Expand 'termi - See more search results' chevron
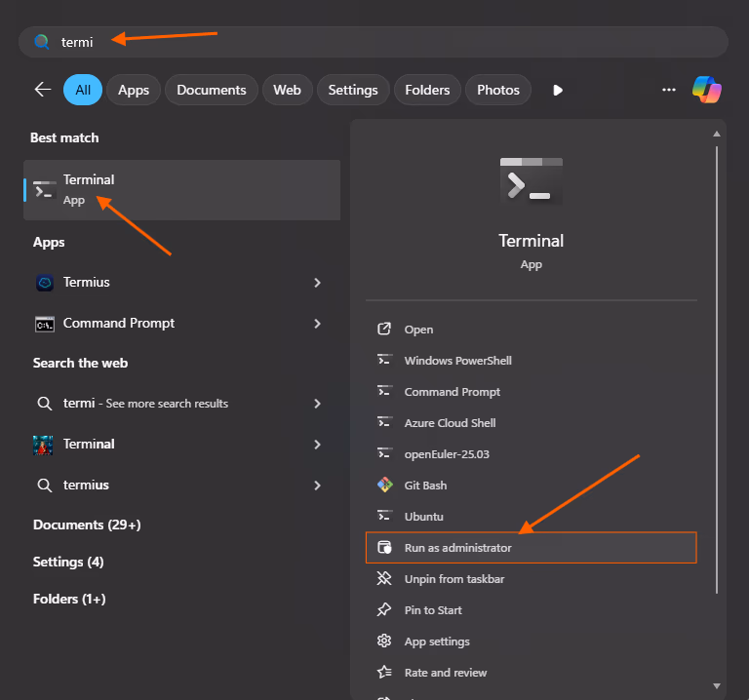 click(317, 404)
